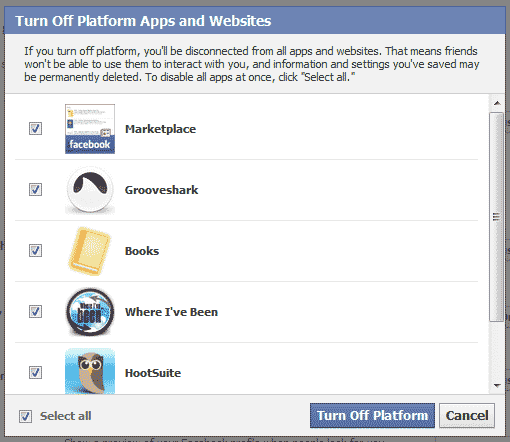The width and height of the screenshot is (510, 442).
Task: Click the Where I've Been globe icon
Action: point(90,312)
